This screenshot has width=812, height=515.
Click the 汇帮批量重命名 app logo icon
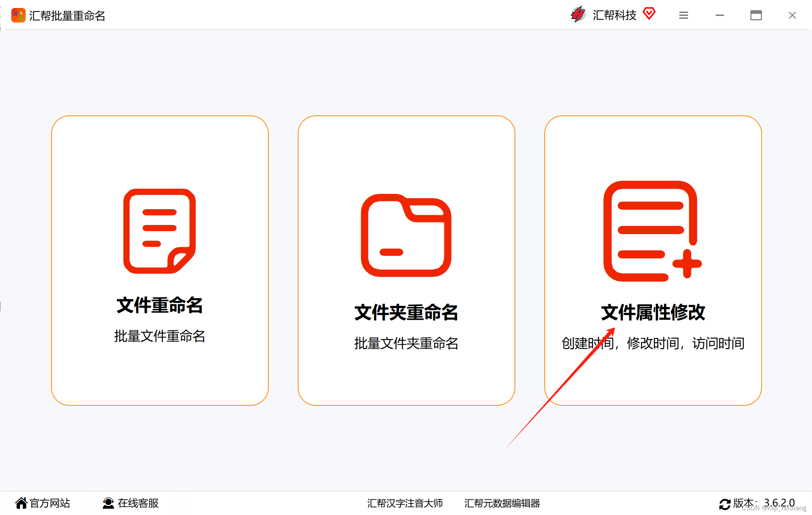(x=18, y=16)
